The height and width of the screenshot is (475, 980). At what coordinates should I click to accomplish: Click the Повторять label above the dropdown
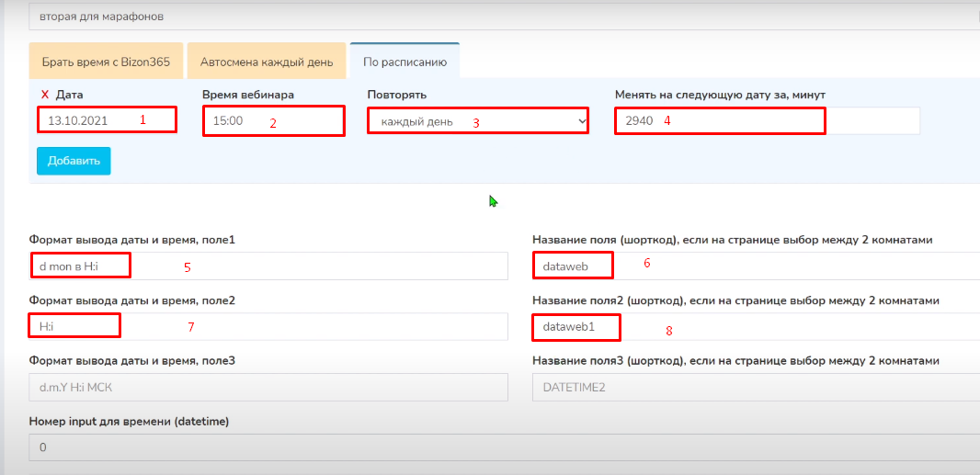click(396, 95)
